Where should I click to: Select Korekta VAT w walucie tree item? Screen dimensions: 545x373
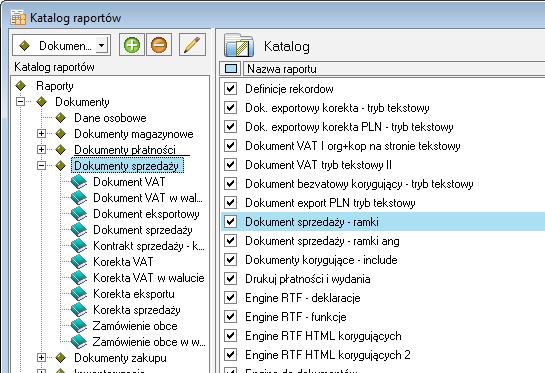click(148, 278)
